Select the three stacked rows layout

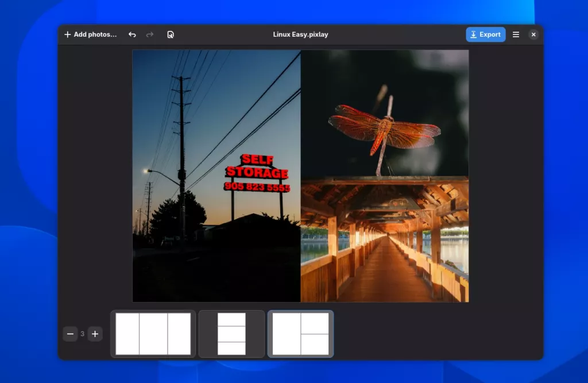231,334
